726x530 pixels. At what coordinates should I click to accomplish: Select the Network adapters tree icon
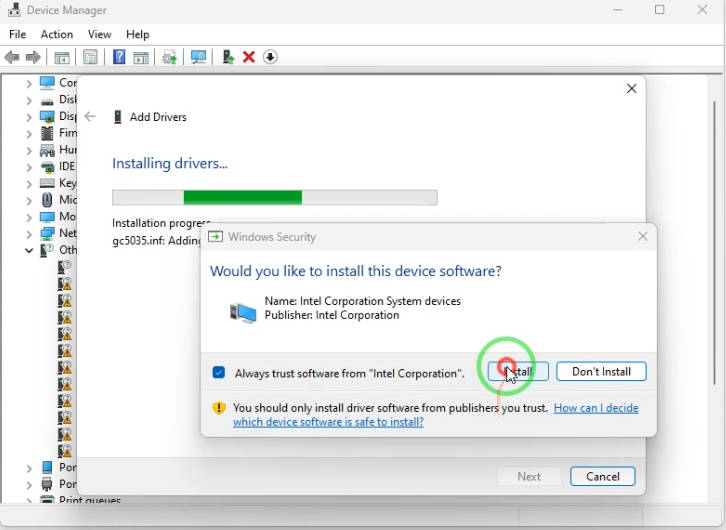coord(47,233)
